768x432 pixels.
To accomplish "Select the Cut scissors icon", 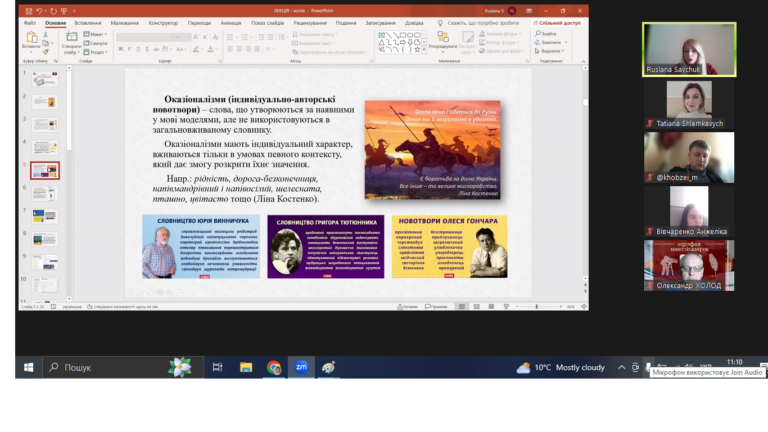I will tap(46, 35).
